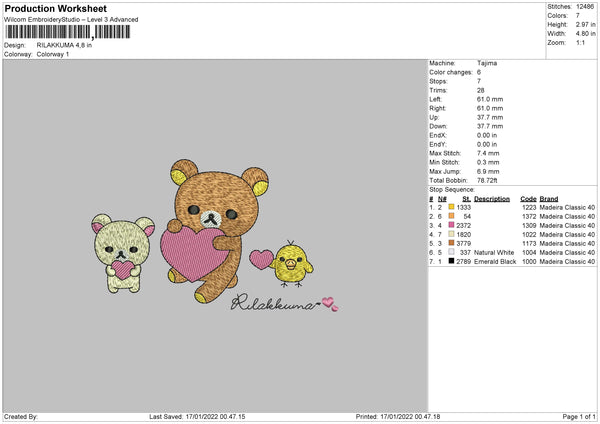Click the 'N#' column header

click(x=442, y=199)
